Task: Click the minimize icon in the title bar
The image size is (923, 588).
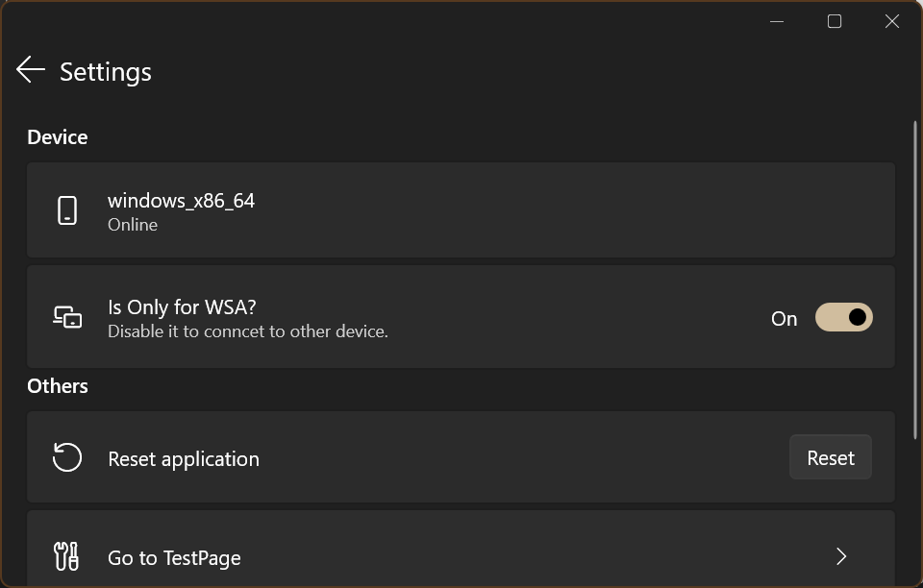Action: coord(776,20)
